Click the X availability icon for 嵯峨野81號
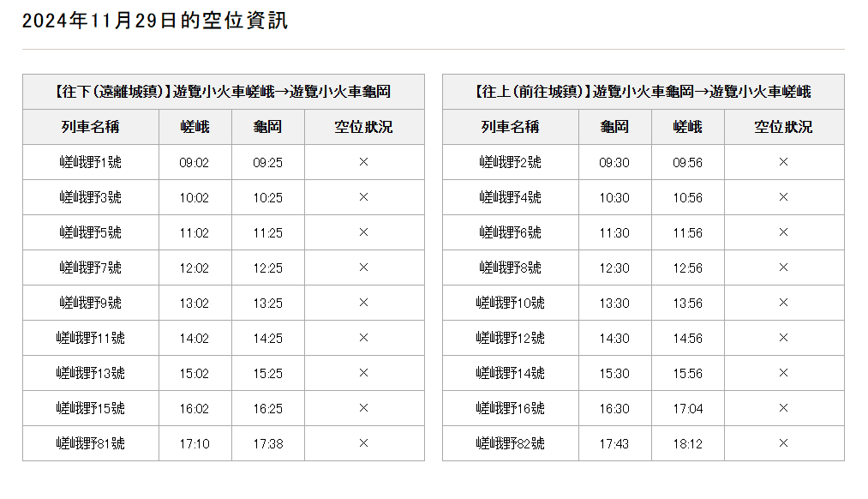Viewport: 868px width, 499px height. (x=363, y=443)
